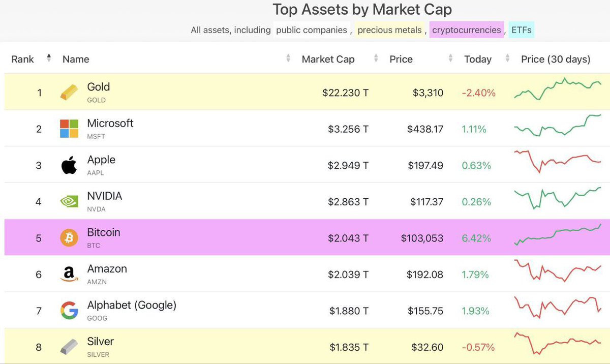
Task: Toggle the cryptocurrencies filter tag
Action: click(x=466, y=30)
